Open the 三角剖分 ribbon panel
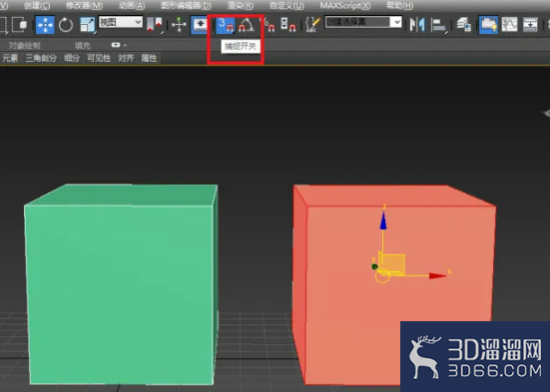Viewport: 550px width, 392px height. coord(41,58)
